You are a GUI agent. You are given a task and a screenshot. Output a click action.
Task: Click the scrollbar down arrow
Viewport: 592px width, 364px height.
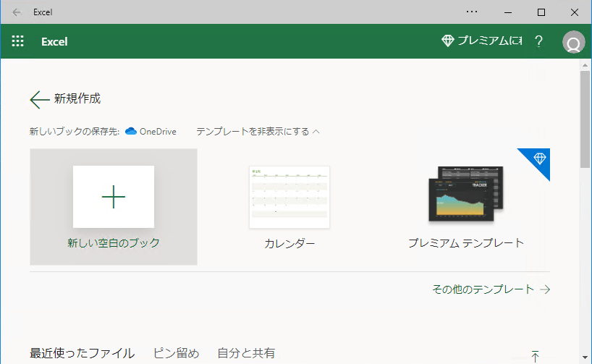585,357
